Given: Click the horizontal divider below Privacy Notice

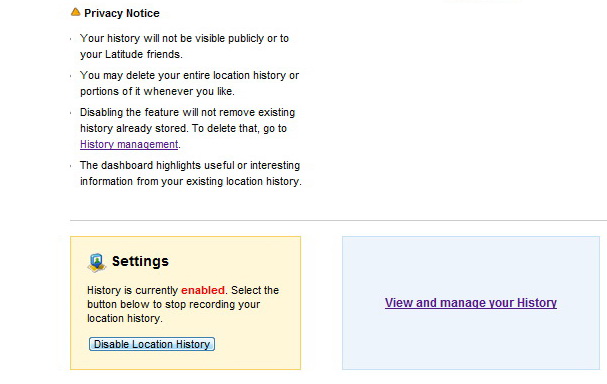Looking at the screenshot, I should tap(338, 220).
